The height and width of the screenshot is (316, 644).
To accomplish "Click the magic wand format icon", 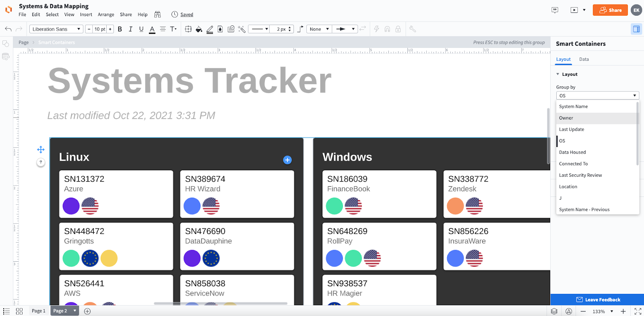I will pos(242,29).
